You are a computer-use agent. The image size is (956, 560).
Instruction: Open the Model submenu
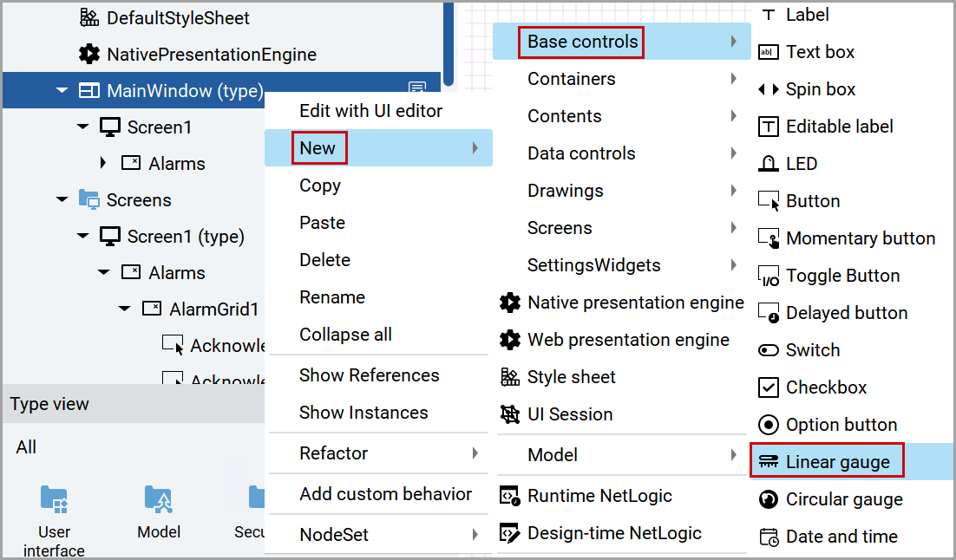coord(553,454)
